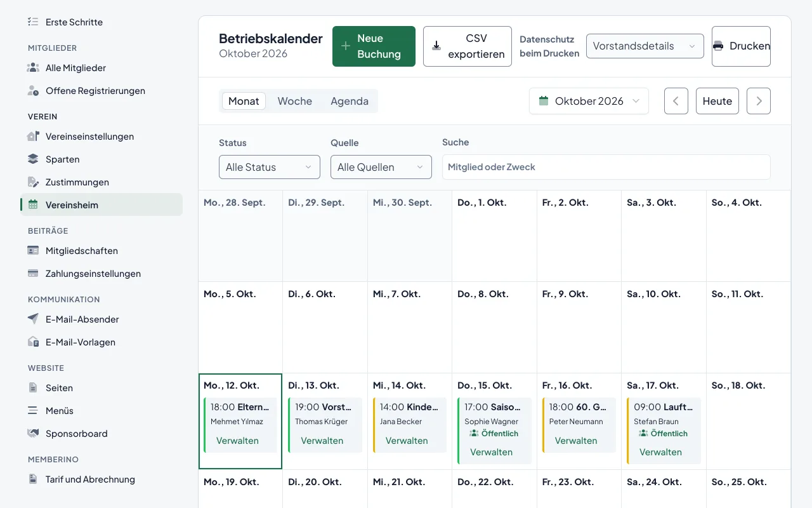Viewport: 812px width, 508px height.
Task: Click the Mitgliedschaften card icon
Action: (x=33, y=251)
